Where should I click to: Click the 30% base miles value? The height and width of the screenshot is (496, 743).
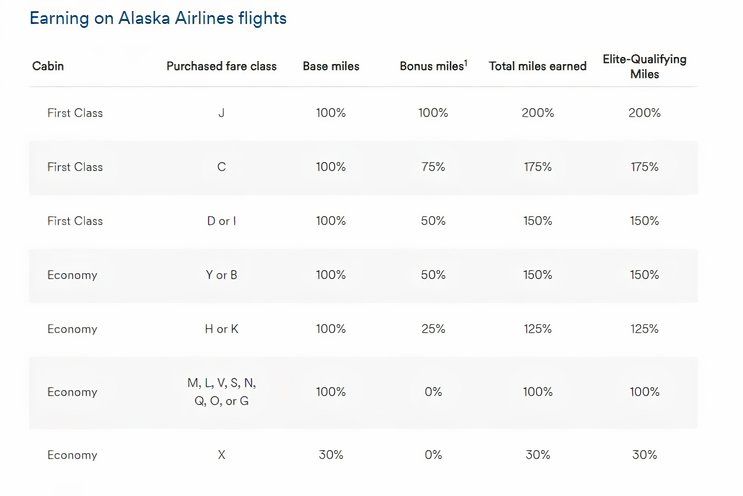coord(331,455)
